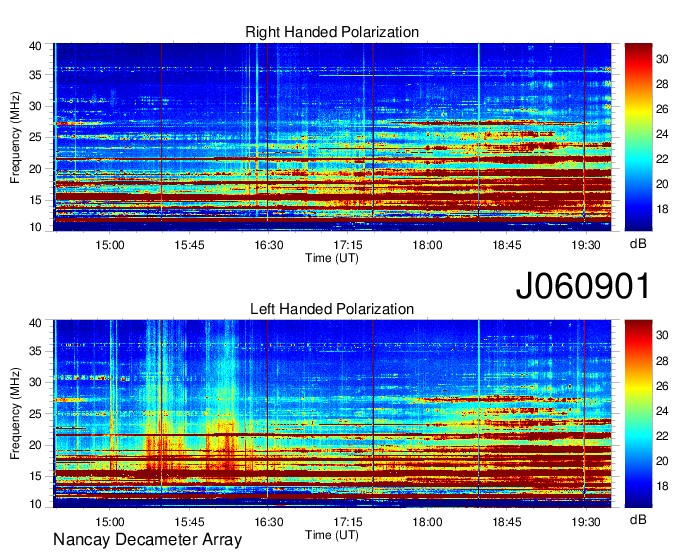Select the J060901 observation identifier
Screen dimensions: 680x552
click(583, 285)
